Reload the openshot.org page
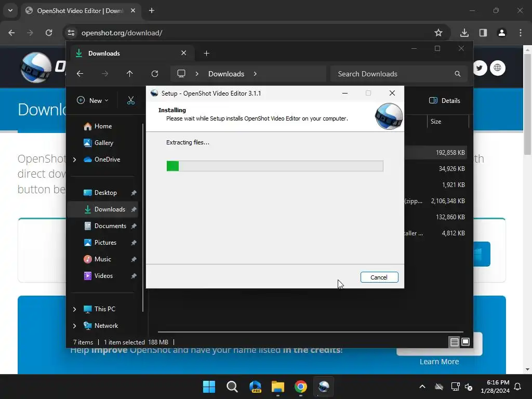Screen dimensions: 532x399 tap(49, 33)
